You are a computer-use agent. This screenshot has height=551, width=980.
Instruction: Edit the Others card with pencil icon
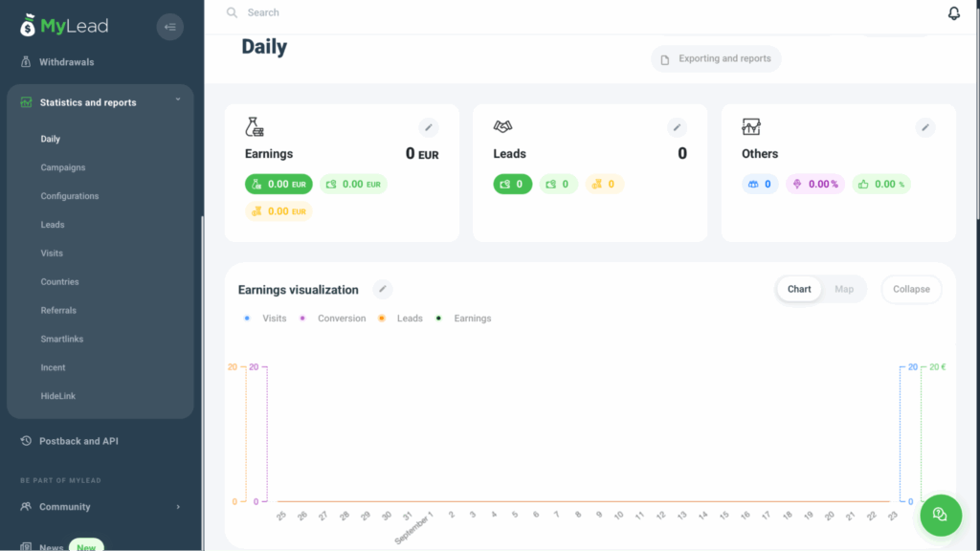click(924, 127)
